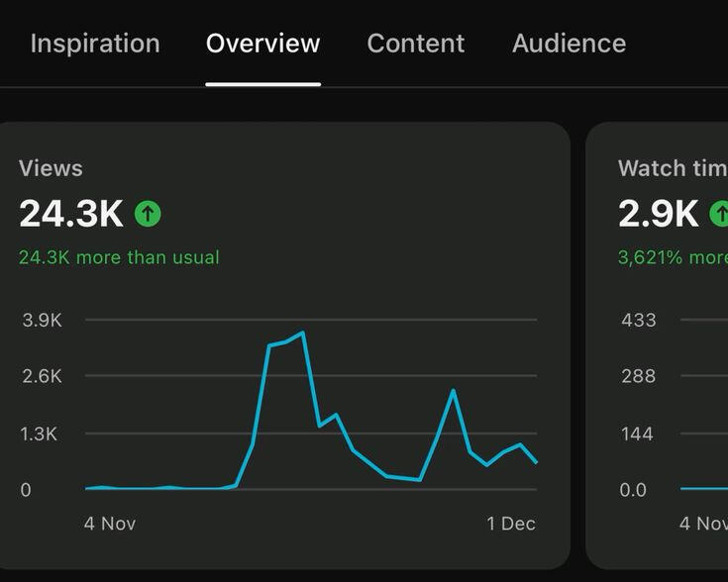
Task: Go to the Audience tab
Action: pos(570,44)
